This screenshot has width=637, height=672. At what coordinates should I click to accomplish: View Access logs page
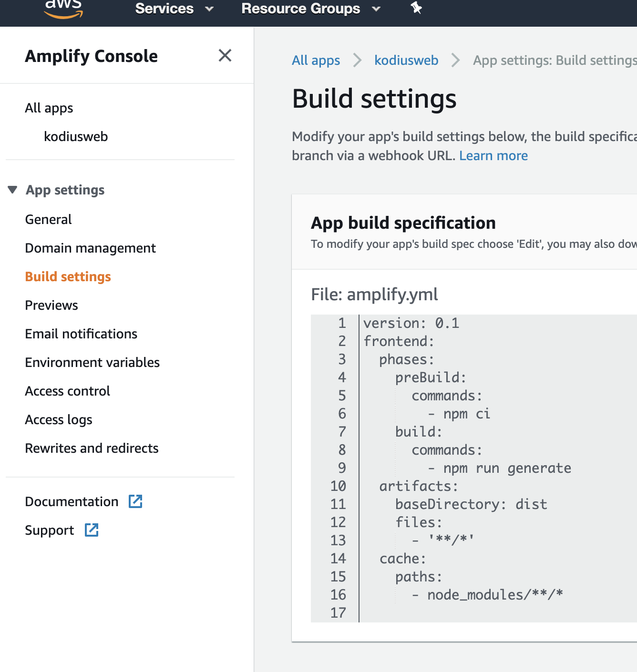tap(59, 420)
